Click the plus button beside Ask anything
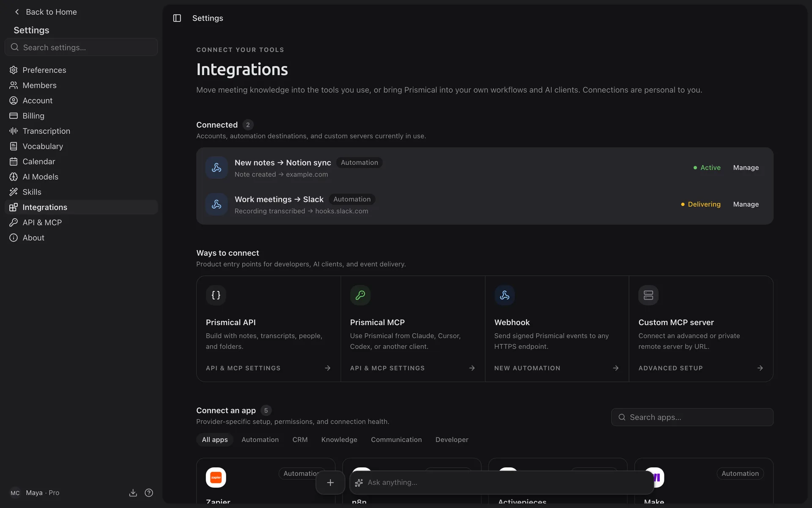This screenshot has width=812, height=508. [330, 483]
